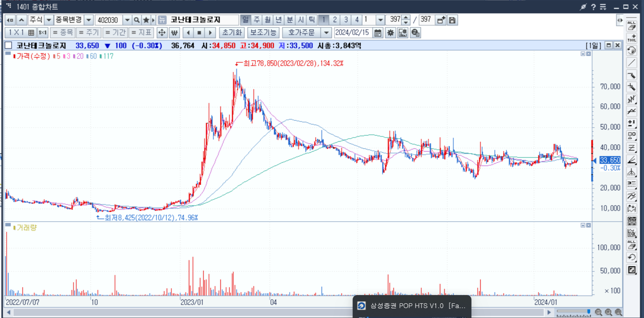Click the crosshair move tool icon

[x=162, y=33]
